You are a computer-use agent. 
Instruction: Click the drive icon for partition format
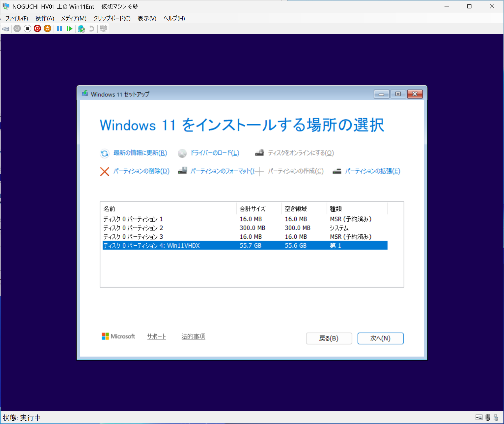point(182,171)
